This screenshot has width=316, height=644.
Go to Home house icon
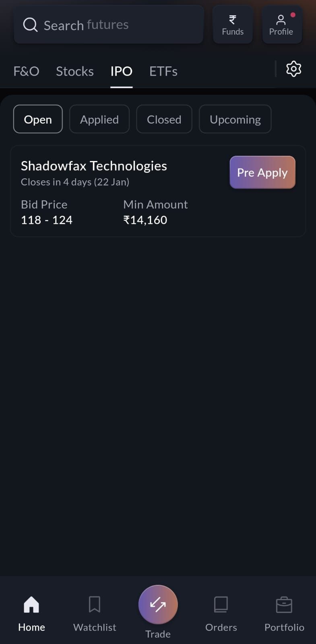(31, 605)
